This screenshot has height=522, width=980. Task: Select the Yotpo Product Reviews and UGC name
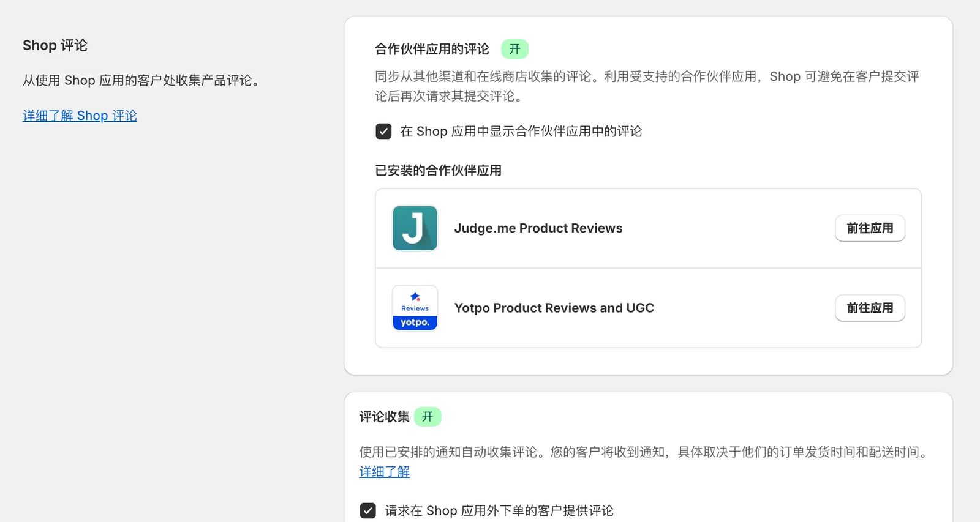tap(554, 308)
